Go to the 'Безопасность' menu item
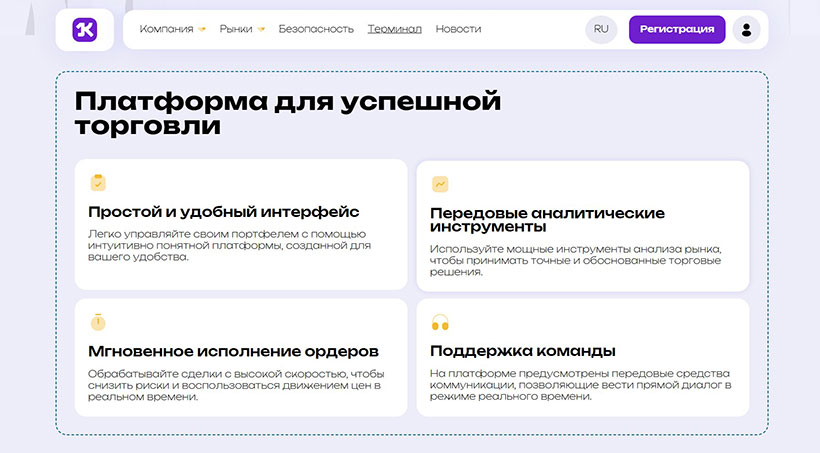This screenshot has height=453, width=820. [316, 29]
